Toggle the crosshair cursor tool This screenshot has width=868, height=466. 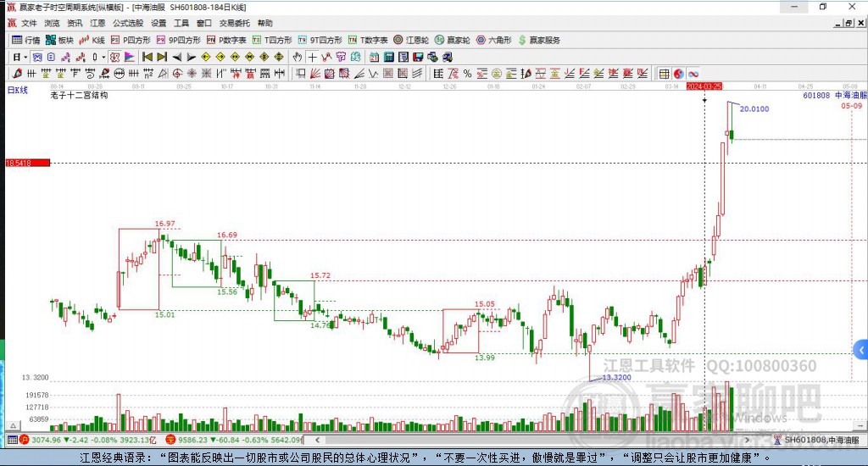(312, 57)
